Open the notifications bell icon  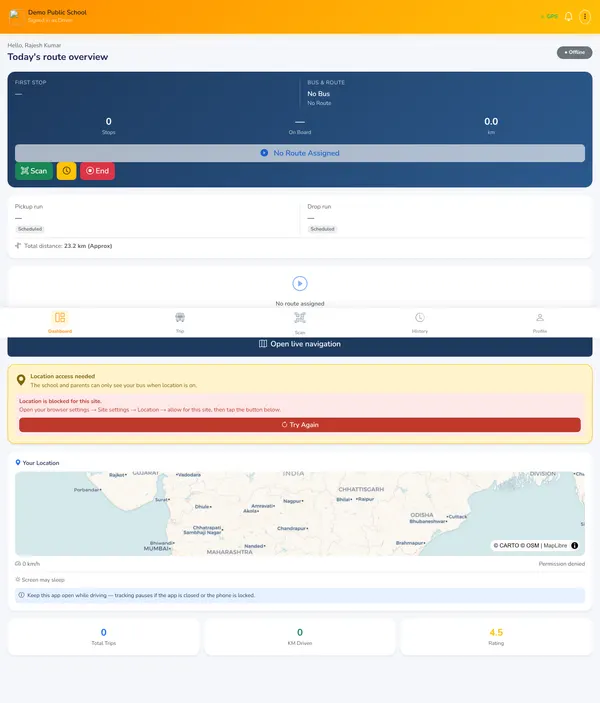(568, 17)
